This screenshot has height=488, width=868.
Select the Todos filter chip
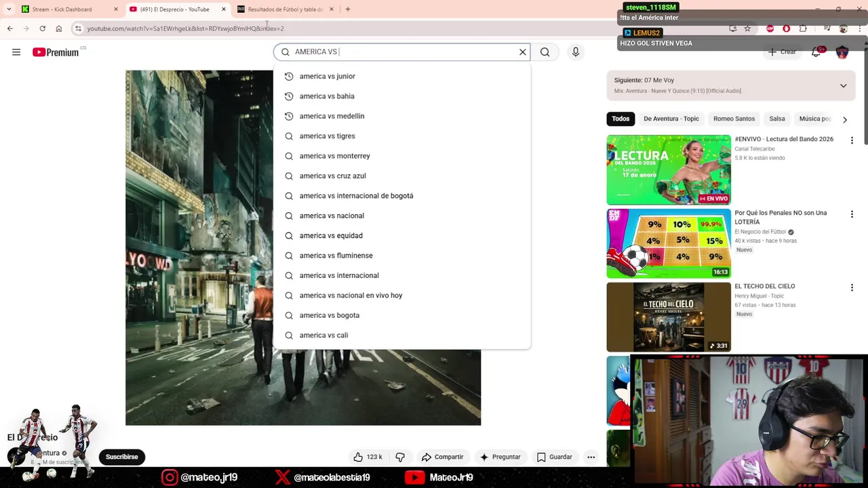point(620,119)
